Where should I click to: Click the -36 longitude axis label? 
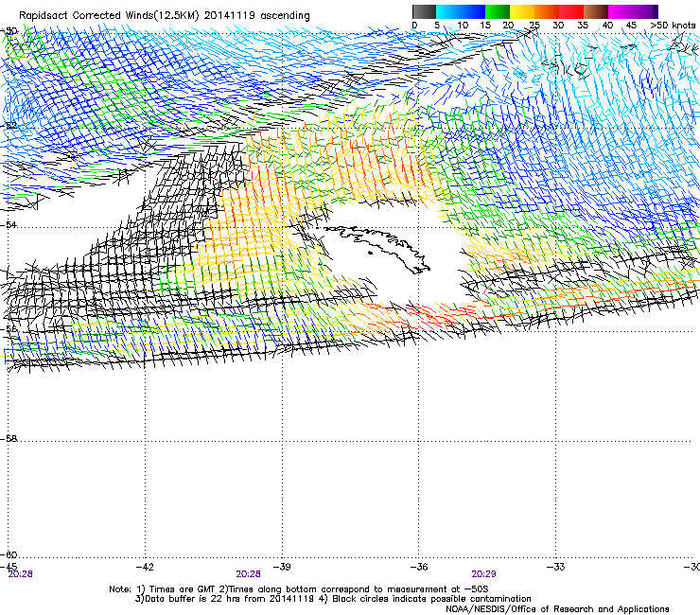419,567
